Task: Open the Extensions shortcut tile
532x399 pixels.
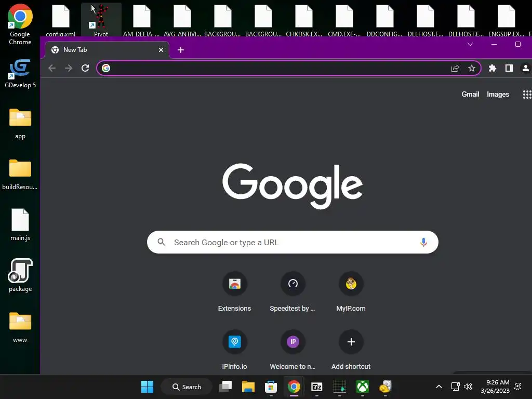Action: pos(234,291)
